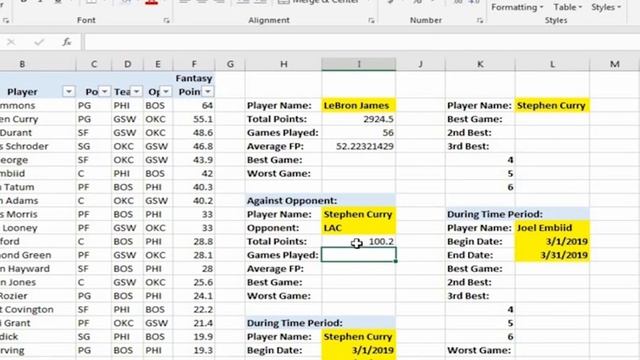Open the Alignment group dialog launcher
The width and height of the screenshot is (640, 360).
click(x=371, y=20)
